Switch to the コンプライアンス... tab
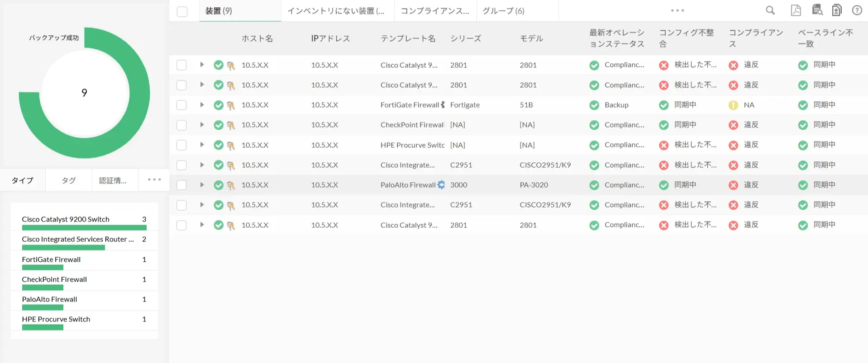The image size is (868, 363). point(435,11)
